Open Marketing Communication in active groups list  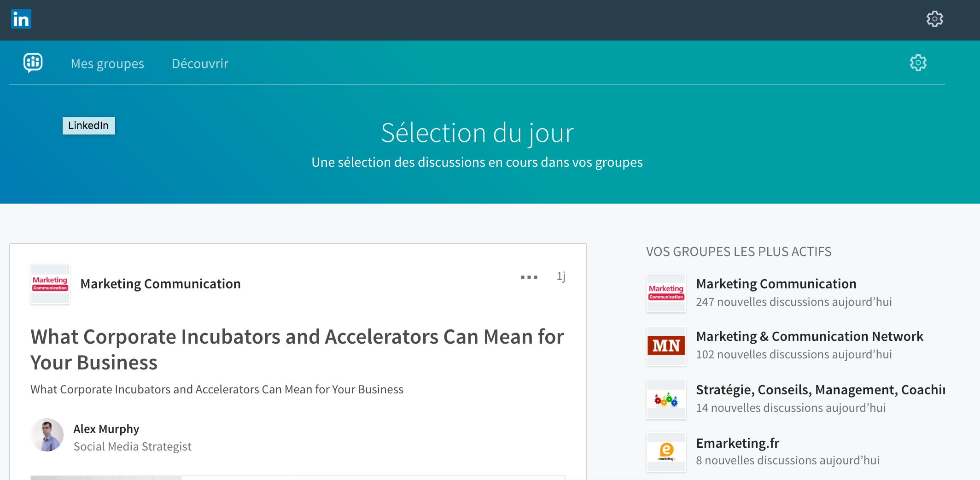click(776, 284)
